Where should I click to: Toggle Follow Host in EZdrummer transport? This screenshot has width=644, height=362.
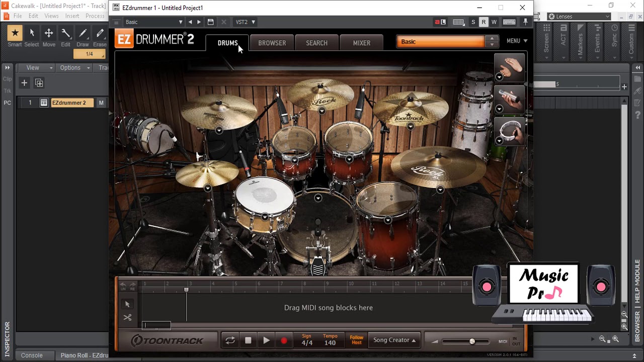click(x=356, y=340)
